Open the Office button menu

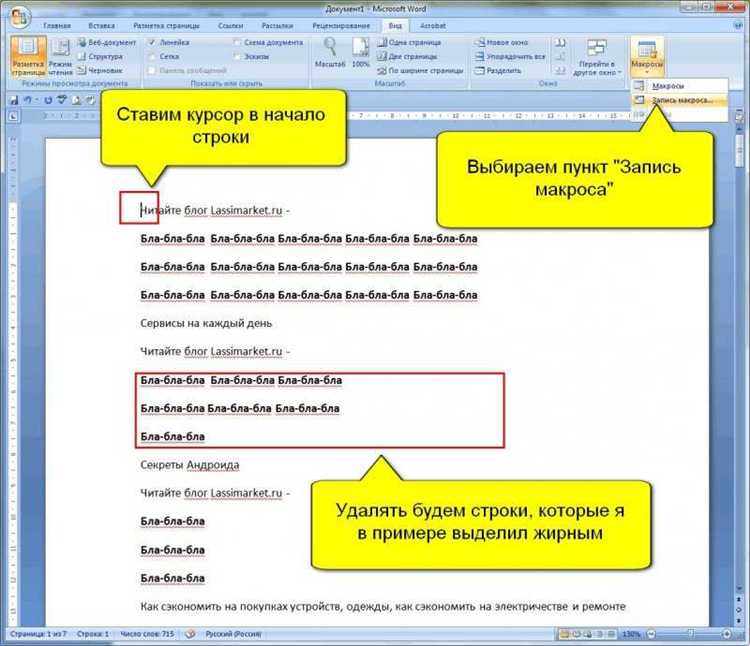18,17
